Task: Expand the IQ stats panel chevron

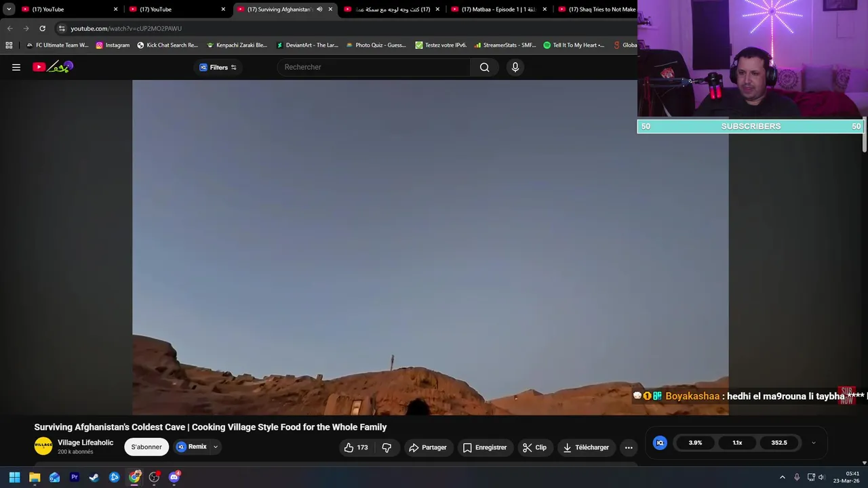Action: [813, 443]
